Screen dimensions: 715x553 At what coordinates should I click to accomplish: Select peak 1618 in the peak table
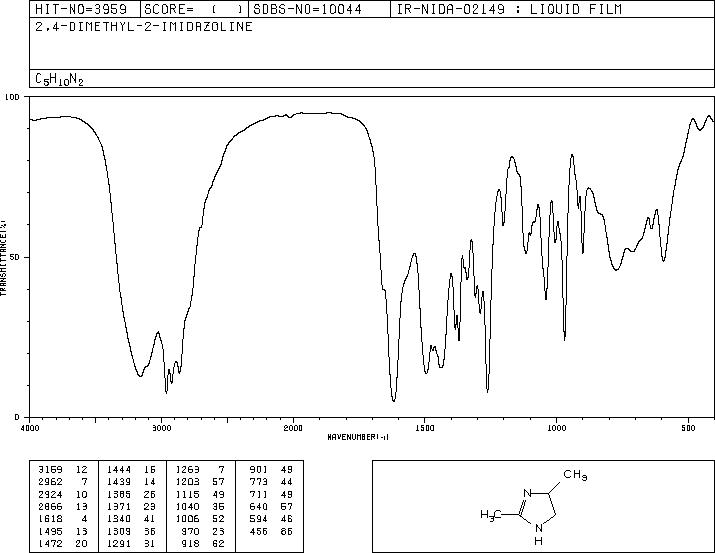(x=50, y=519)
